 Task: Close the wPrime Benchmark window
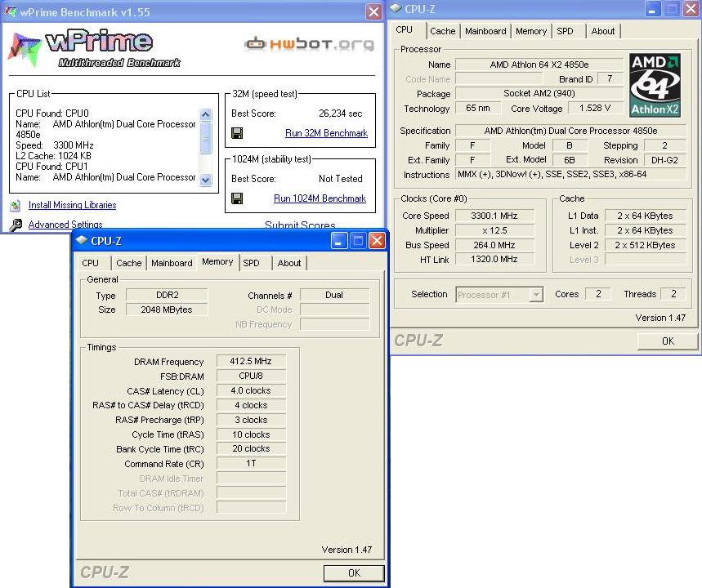373,11
